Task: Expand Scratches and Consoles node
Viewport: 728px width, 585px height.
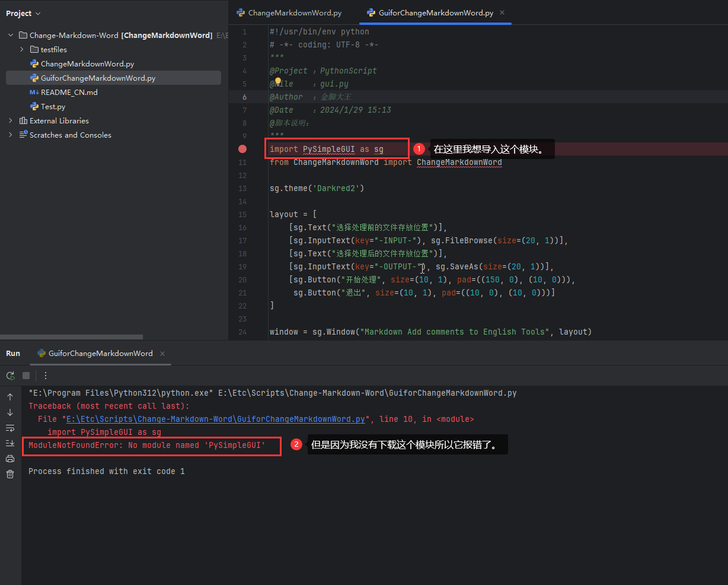Action: click(11, 135)
